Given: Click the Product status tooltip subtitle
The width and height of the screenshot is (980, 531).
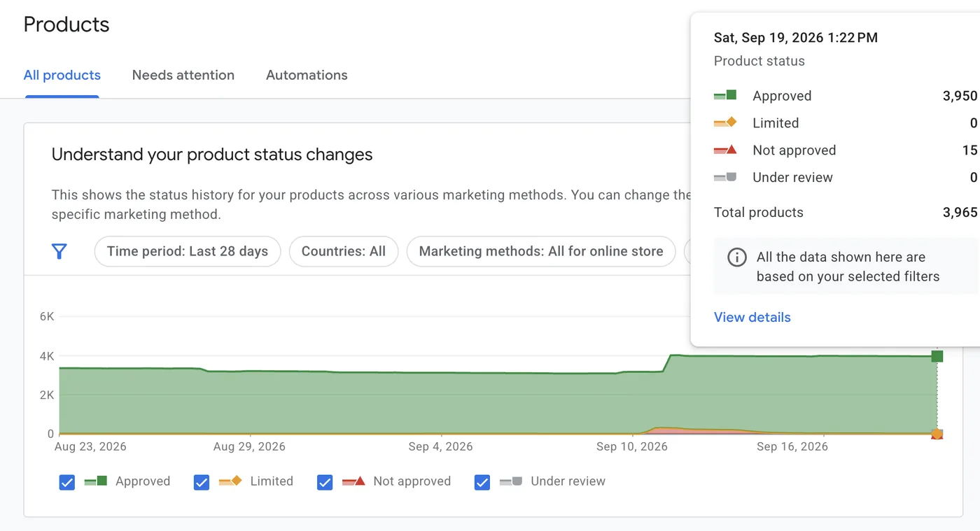Looking at the screenshot, I should coord(759,61).
